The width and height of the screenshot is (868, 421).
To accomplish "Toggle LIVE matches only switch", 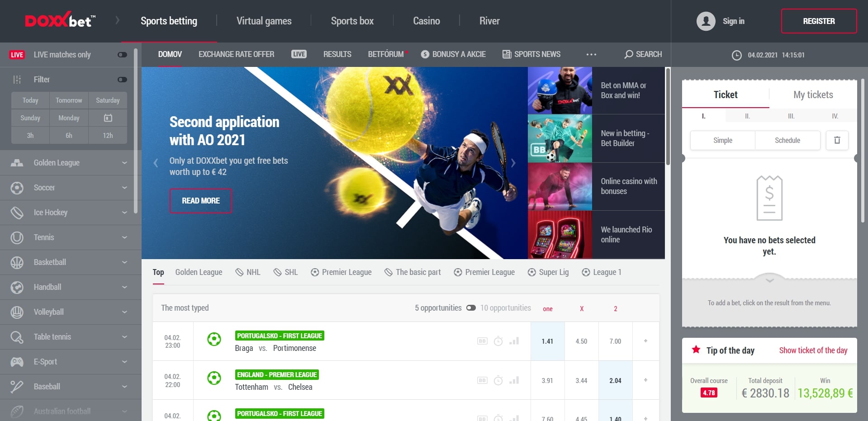I will tap(122, 55).
